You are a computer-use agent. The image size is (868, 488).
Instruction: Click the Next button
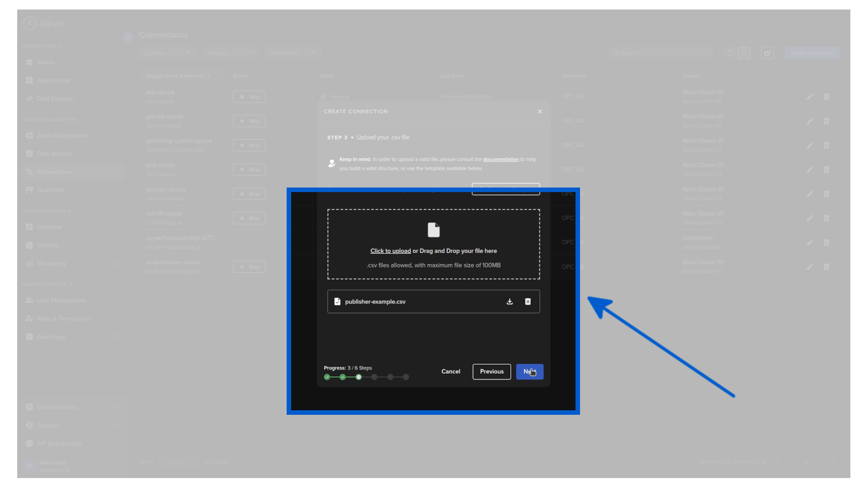coord(529,371)
